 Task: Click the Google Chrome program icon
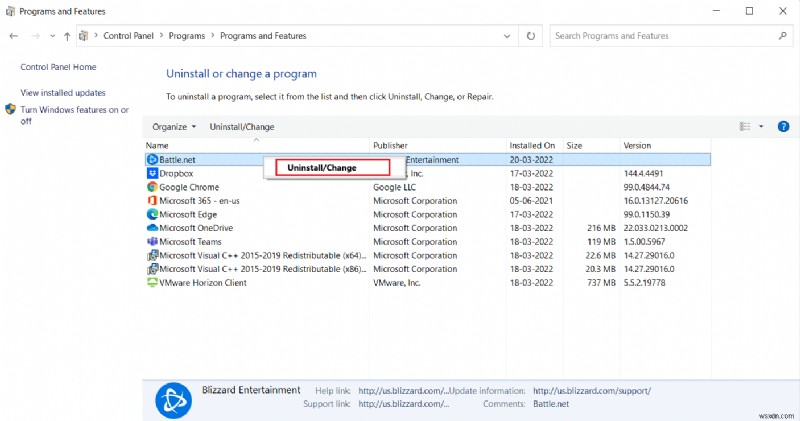point(152,187)
